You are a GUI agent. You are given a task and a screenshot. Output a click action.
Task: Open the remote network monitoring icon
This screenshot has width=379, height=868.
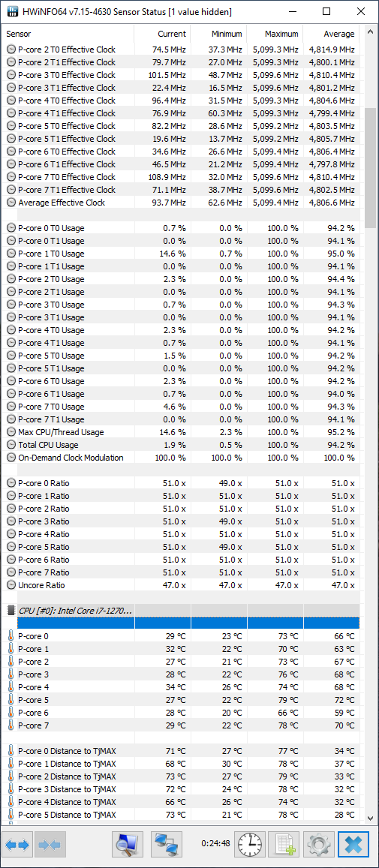[x=166, y=845]
